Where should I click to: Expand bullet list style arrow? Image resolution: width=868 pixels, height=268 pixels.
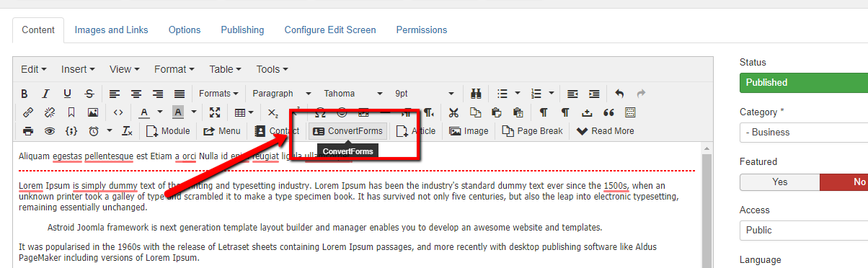pyautogui.click(x=518, y=94)
